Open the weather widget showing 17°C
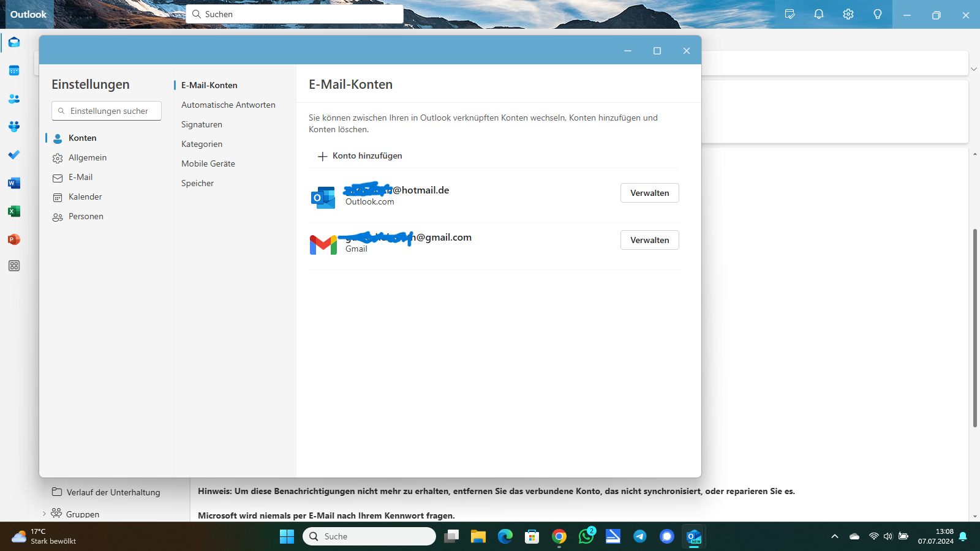Viewport: 980px width, 551px height. (x=45, y=536)
